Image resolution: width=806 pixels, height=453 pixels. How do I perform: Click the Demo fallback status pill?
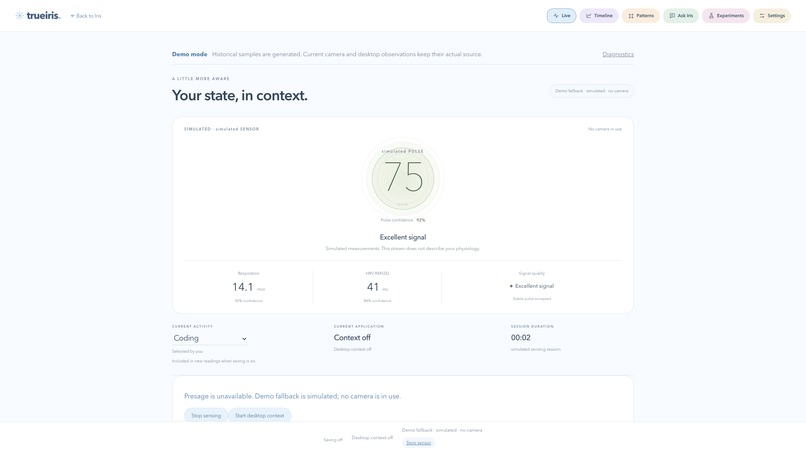[x=592, y=91]
